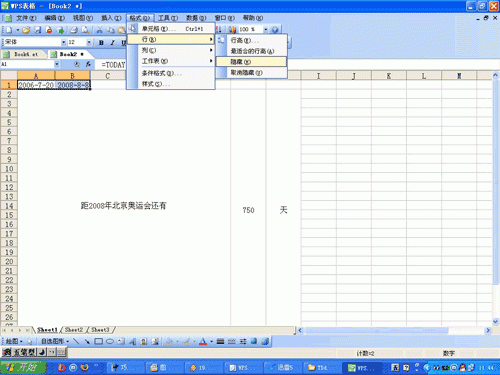The width and height of the screenshot is (500, 375).
Task: Select column C header
Action: click(108, 76)
